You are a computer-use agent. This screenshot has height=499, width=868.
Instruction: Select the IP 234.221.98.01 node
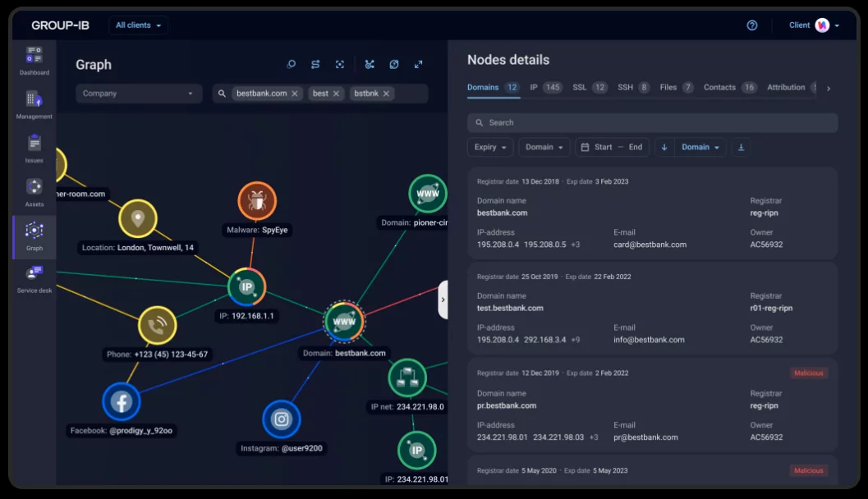click(417, 451)
